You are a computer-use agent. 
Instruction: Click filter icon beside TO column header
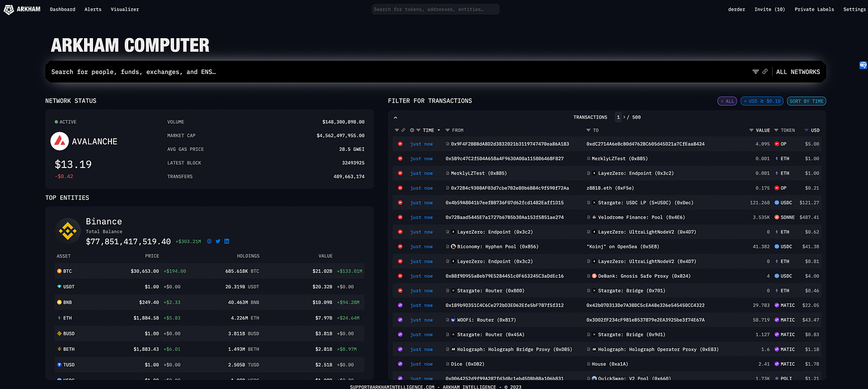pyautogui.click(x=589, y=130)
